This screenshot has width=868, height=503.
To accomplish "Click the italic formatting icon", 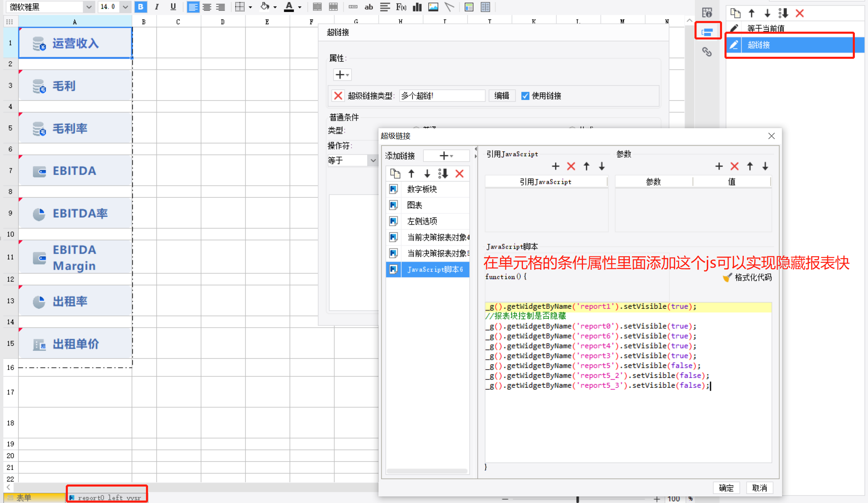I will click(x=157, y=7).
